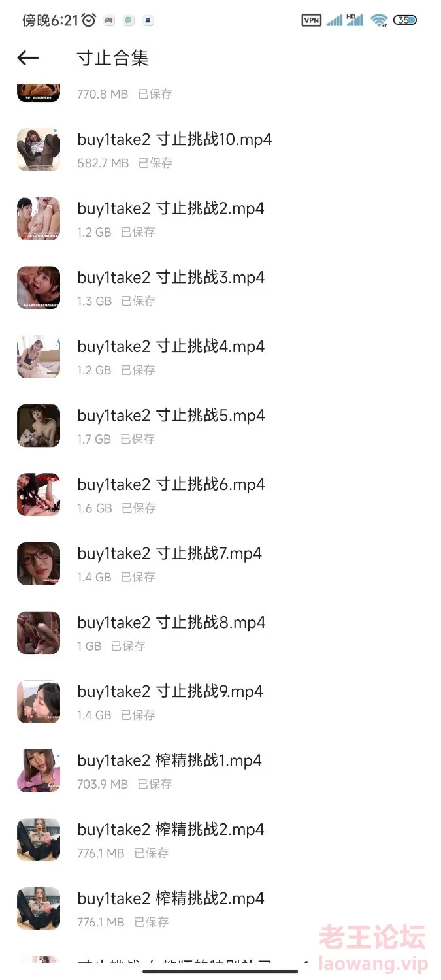Tap the game controller notification icon

tap(109, 20)
